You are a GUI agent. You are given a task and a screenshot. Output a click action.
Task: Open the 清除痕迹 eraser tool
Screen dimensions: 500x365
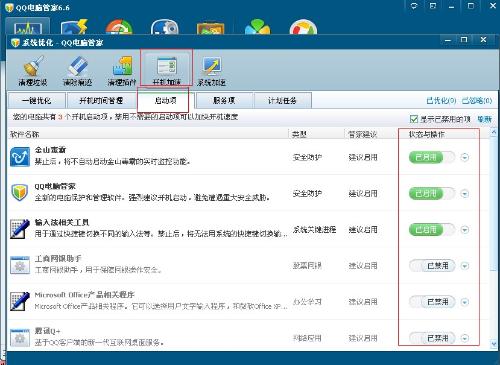click(x=77, y=70)
